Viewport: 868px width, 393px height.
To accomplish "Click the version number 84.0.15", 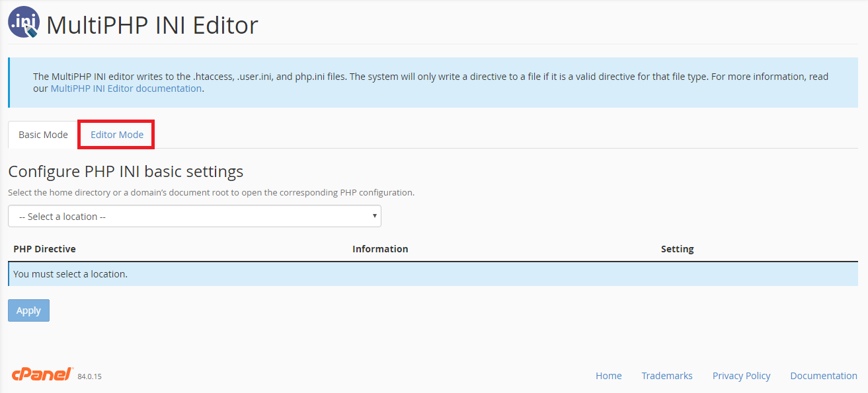I will (x=90, y=376).
